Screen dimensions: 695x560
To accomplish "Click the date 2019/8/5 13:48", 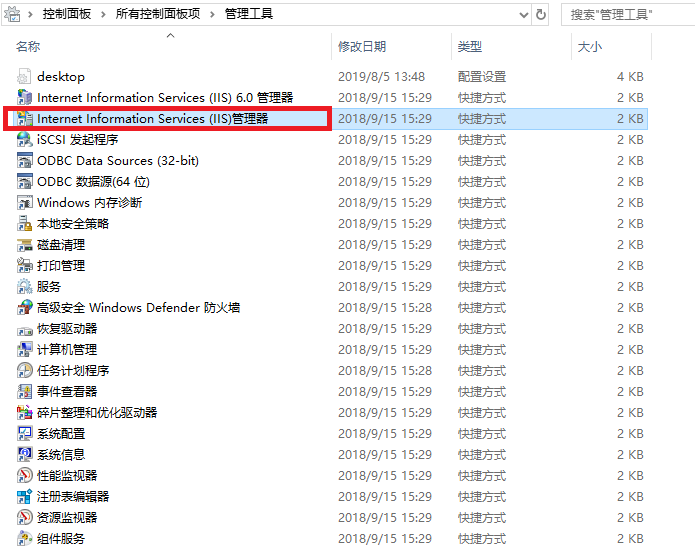I will point(381,77).
